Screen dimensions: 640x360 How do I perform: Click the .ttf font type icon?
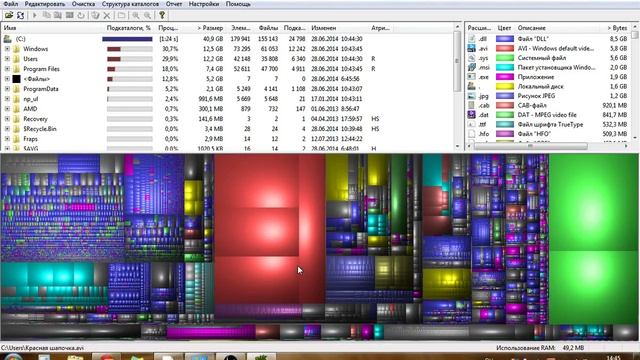coord(471,124)
